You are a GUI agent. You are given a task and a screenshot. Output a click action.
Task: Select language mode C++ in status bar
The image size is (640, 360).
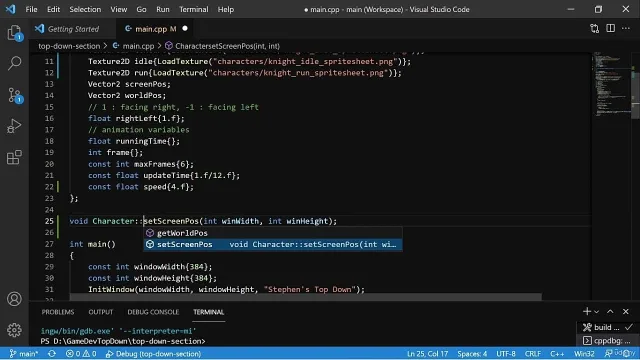coord(557,353)
